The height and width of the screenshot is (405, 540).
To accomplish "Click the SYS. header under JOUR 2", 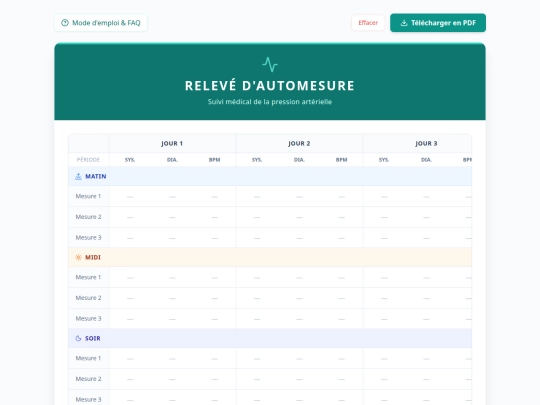I will (x=257, y=160).
